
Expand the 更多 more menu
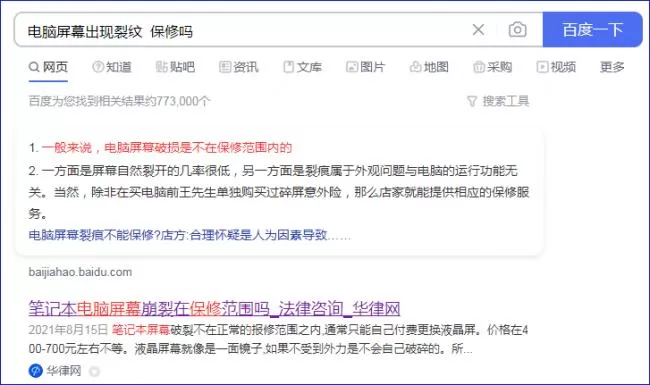[612, 67]
